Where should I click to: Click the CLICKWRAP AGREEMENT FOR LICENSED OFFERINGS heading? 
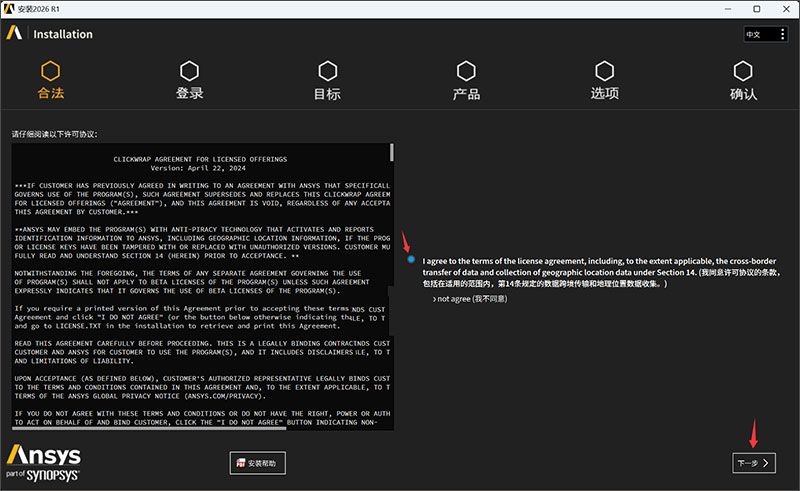(x=200, y=159)
